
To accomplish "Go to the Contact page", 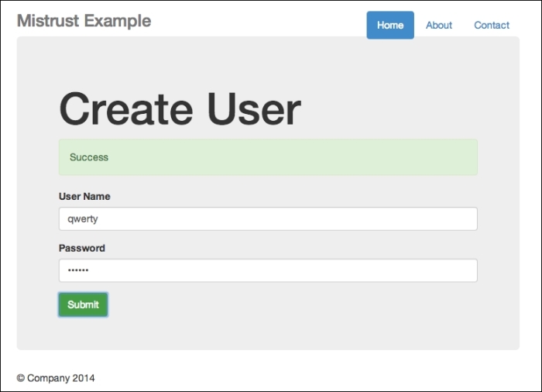I will 492,25.
